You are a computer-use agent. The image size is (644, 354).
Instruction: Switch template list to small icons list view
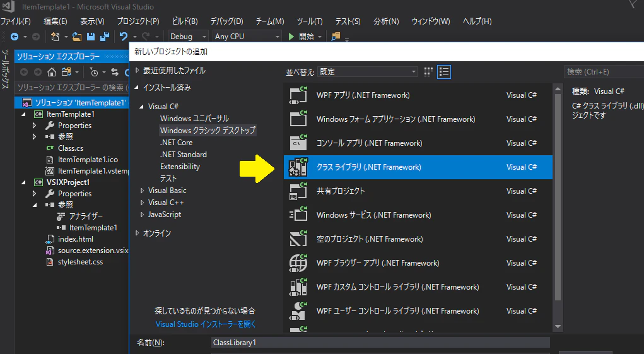pyautogui.click(x=444, y=72)
